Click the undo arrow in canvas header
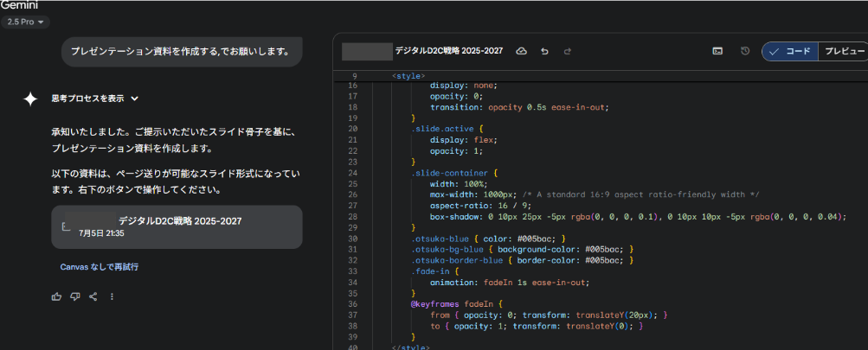 tap(544, 52)
